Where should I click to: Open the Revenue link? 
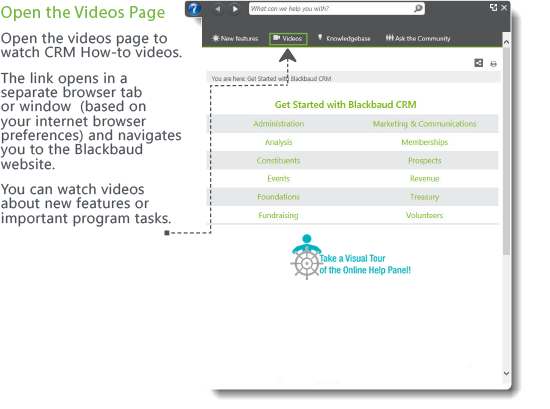pyautogui.click(x=424, y=179)
